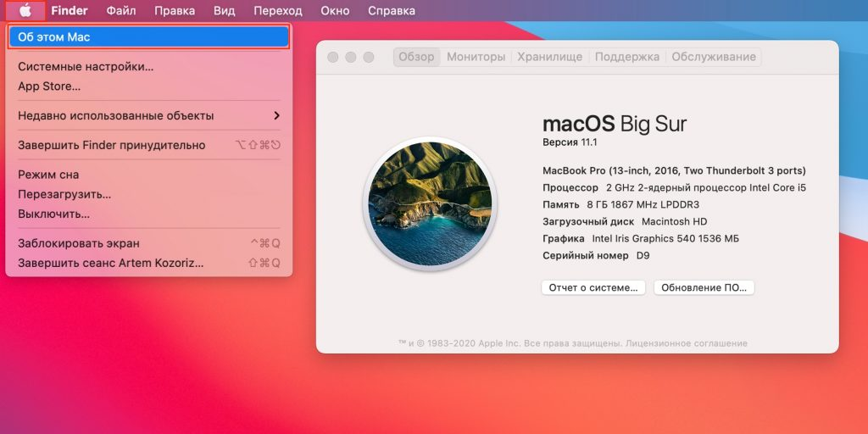
Task: Open the 'Переход' menu
Action: 278,10
